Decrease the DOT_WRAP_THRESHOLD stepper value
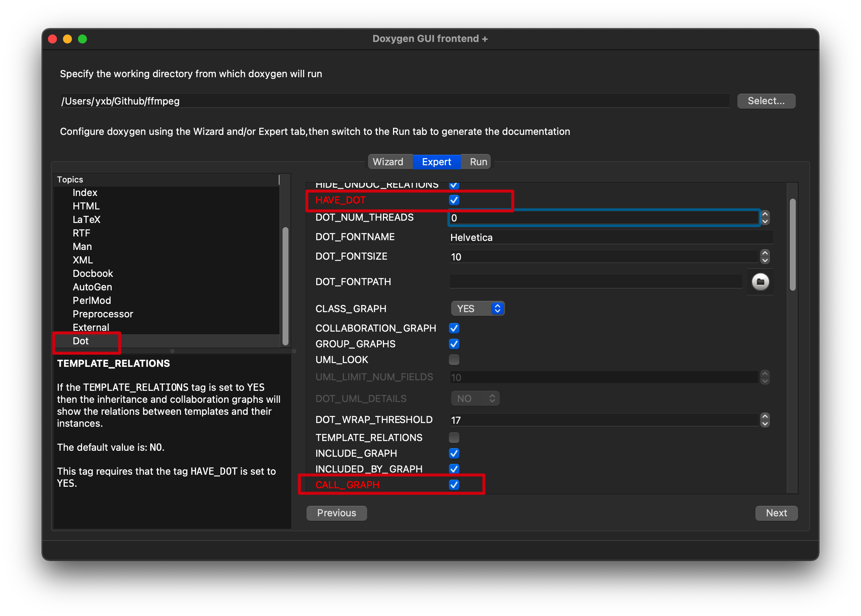 pos(765,424)
